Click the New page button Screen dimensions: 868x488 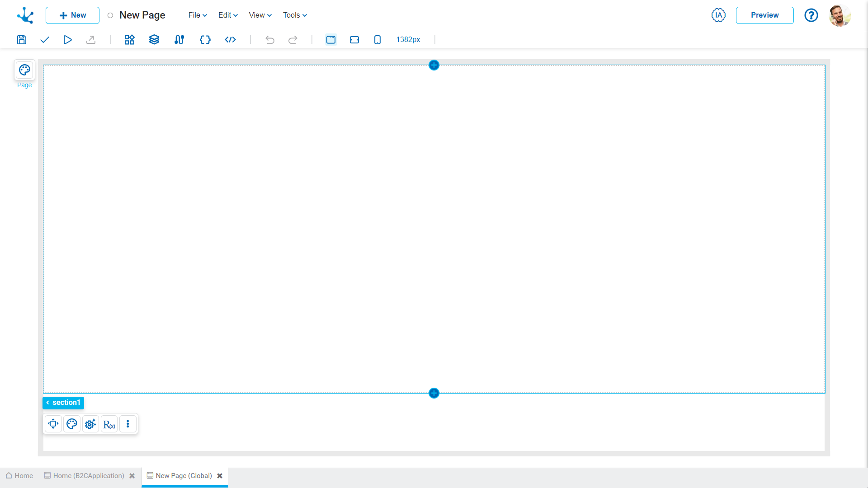click(x=72, y=15)
